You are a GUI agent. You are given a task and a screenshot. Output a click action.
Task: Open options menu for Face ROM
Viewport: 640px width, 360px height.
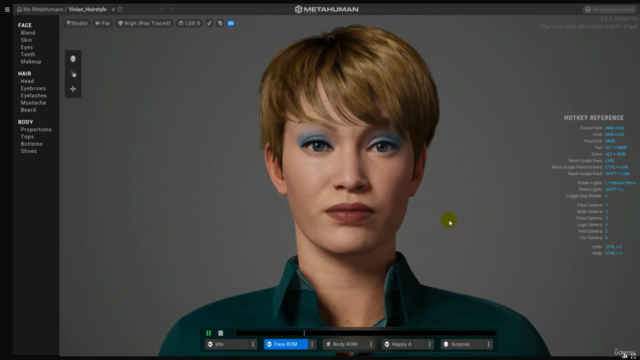point(312,344)
